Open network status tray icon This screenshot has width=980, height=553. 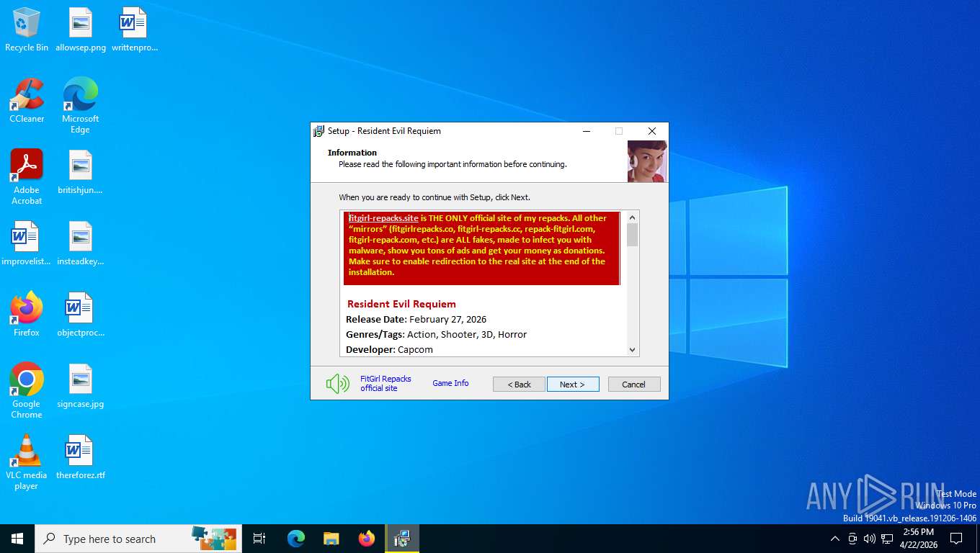coord(887,539)
